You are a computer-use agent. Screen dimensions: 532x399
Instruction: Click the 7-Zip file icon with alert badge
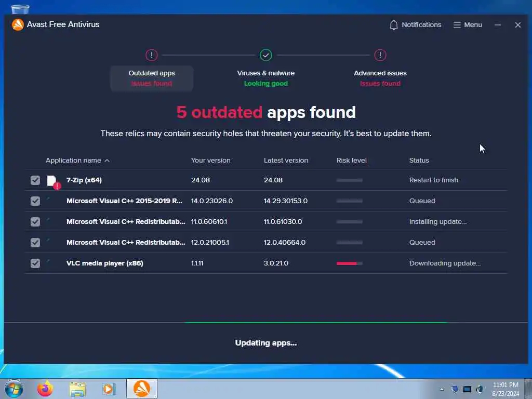[x=54, y=182]
